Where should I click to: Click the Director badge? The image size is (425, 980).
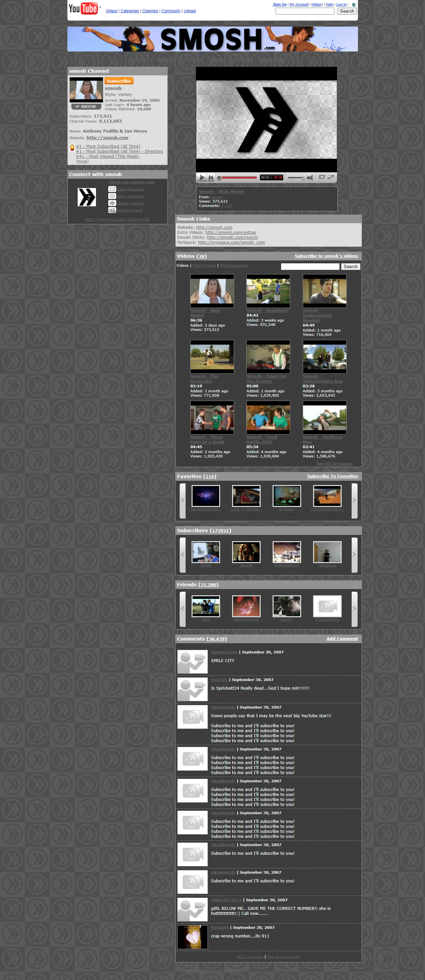tap(86, 107)
